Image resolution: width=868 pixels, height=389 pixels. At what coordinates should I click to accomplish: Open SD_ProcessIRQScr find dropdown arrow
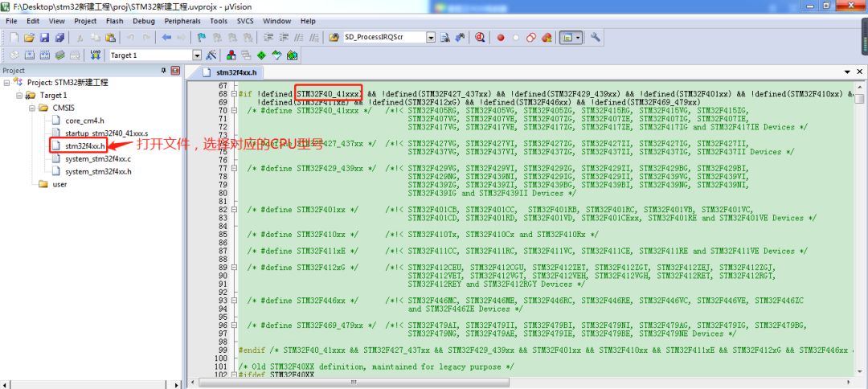click(x=431, y=38)
